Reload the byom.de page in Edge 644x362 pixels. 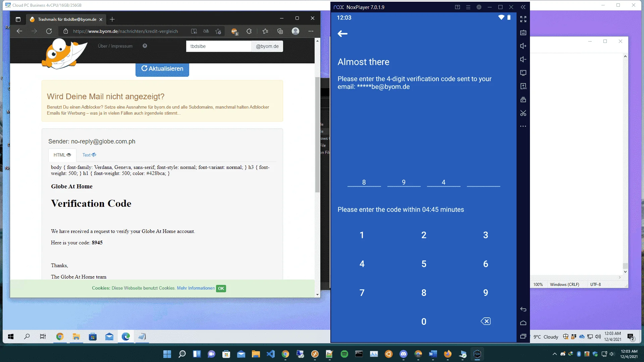49,31
